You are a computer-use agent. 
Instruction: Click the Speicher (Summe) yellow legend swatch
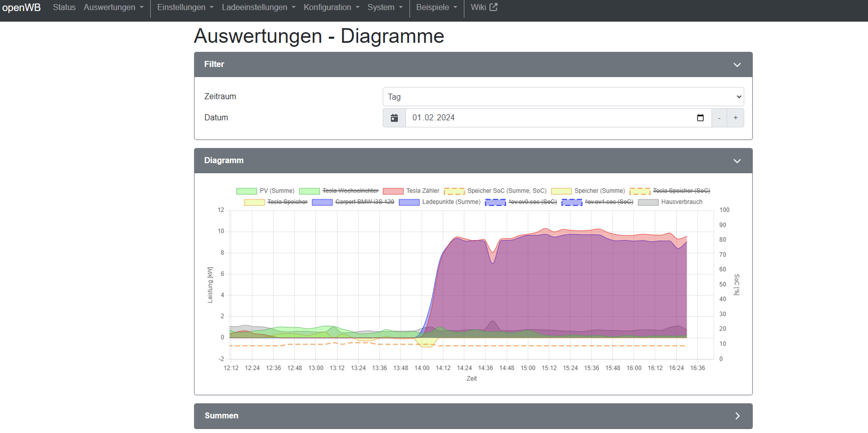click(x=561, y=191)
